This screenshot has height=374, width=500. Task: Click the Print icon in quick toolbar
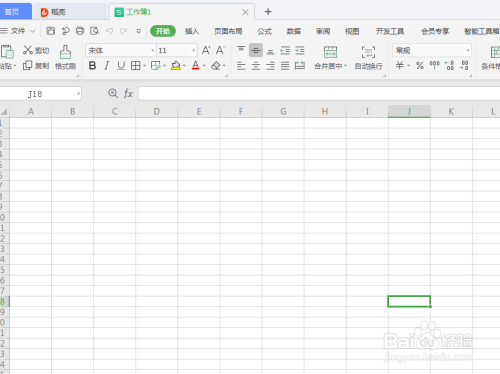tap(80, 31)
